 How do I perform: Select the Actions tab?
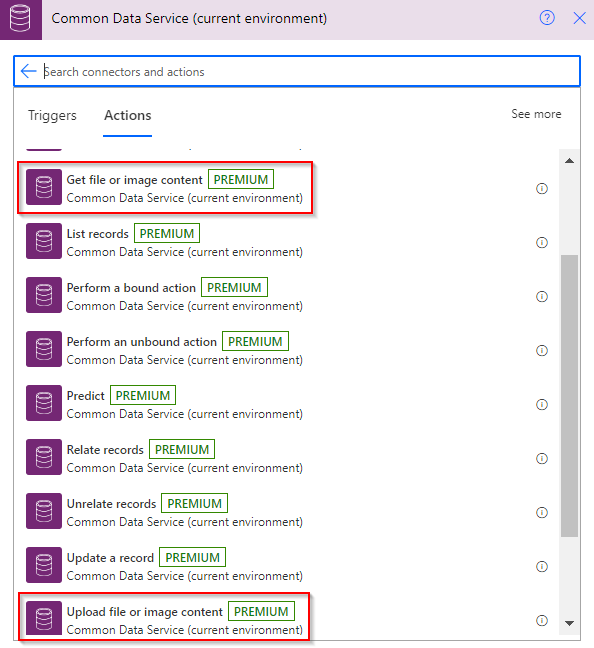pos(128,115)
